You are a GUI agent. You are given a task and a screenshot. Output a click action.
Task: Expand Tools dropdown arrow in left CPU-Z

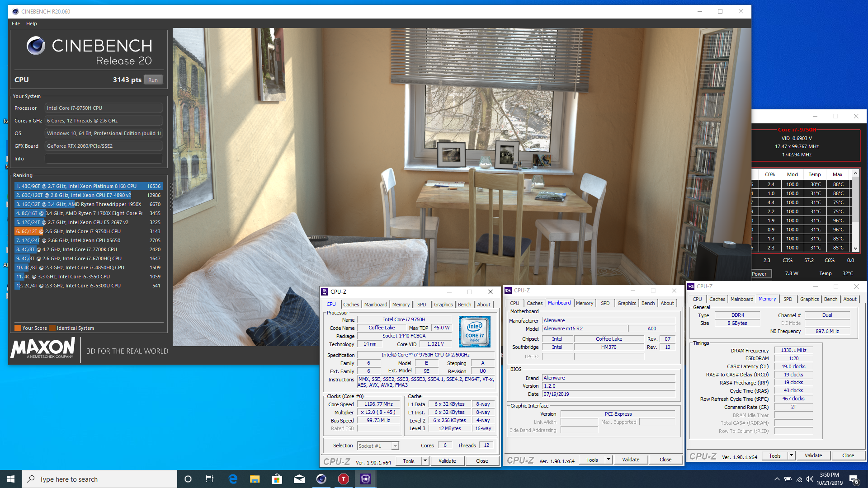click(x=425, y=461)
